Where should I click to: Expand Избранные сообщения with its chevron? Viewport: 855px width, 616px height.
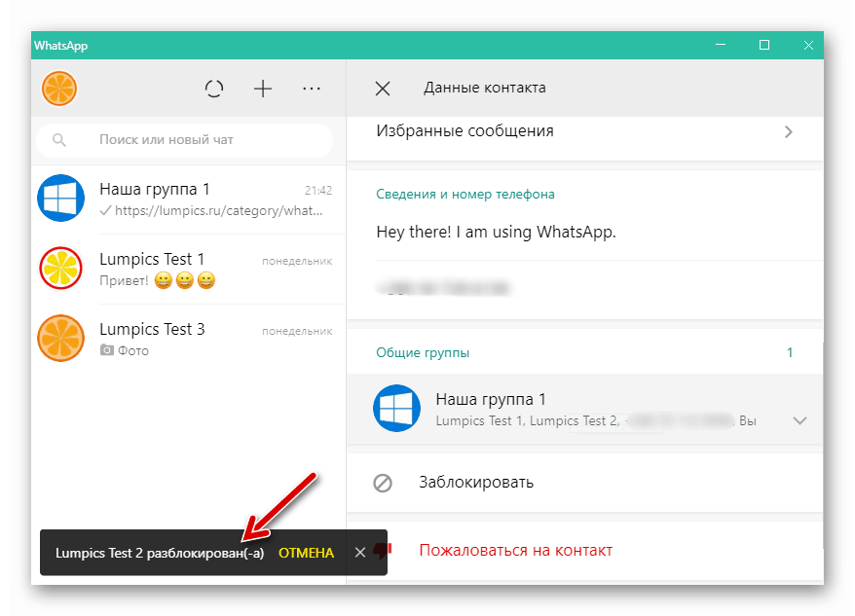click(789, 131)
